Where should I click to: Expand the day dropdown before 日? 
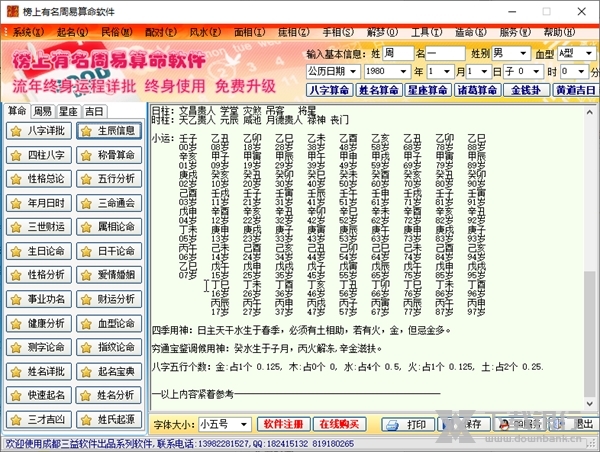pyautogui.click(x=484, y=72)
